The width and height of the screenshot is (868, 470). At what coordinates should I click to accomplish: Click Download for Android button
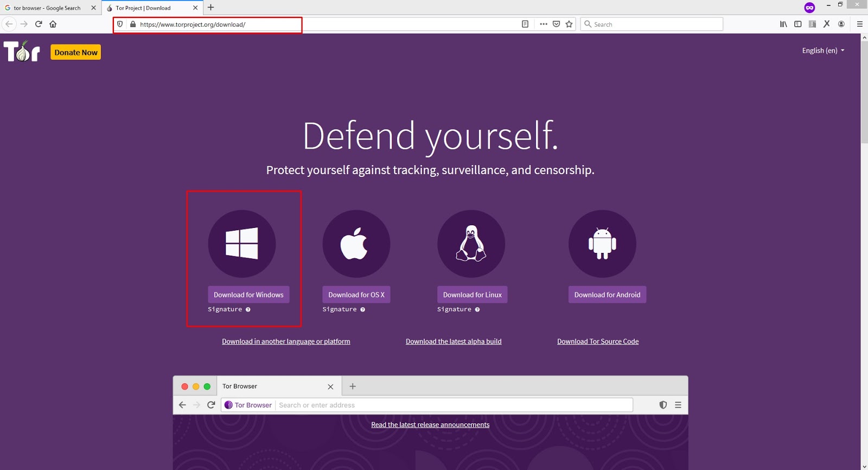click(x=608, y=295)
